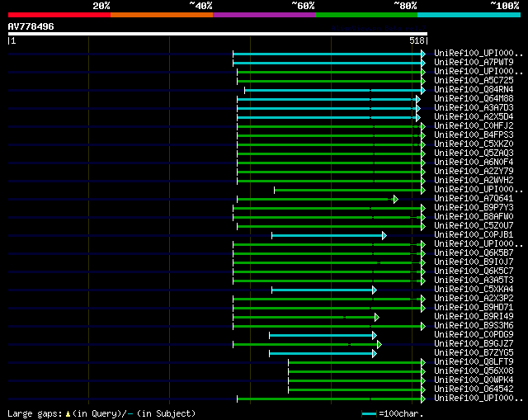Click the short cyan alignment bar of UniRef100_C0PJB1
The image size is (528, 420).
click(x=328, y=235)
